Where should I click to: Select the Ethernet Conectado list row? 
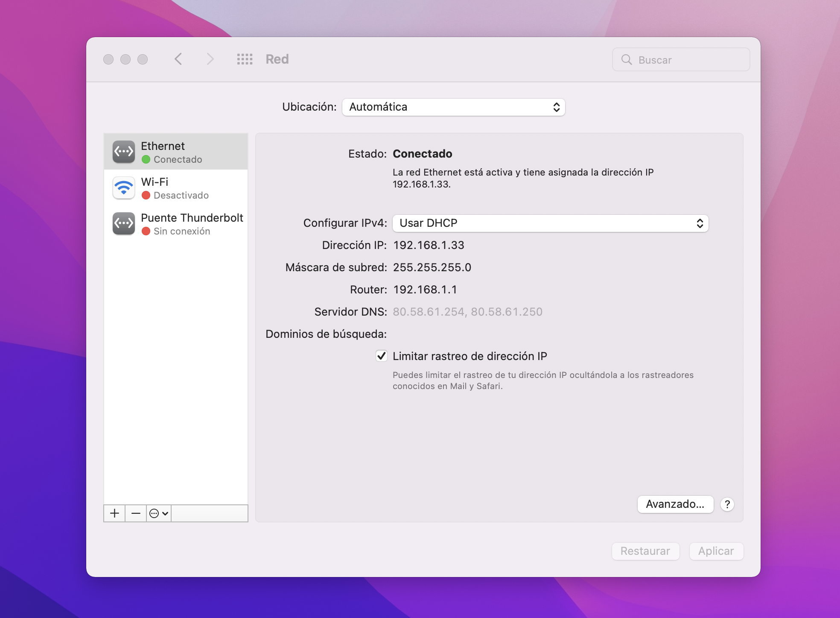pos(176,152)
